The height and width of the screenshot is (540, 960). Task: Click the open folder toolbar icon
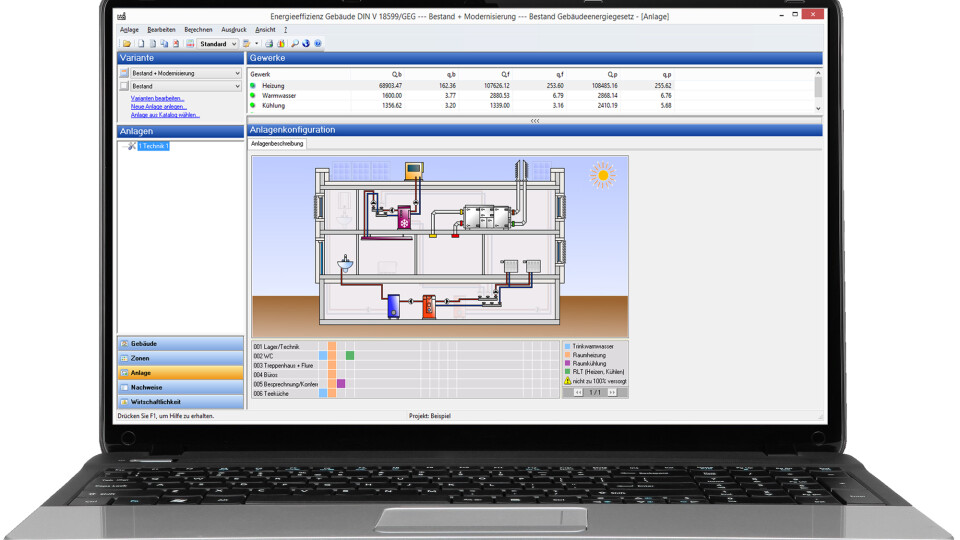(126, 44)
